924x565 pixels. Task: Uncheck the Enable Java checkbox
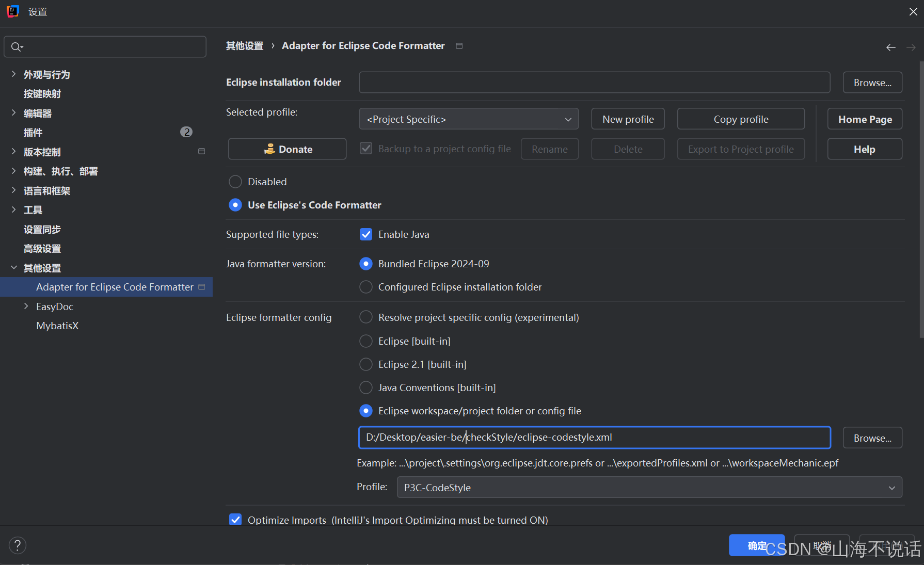tap(366, 234)
